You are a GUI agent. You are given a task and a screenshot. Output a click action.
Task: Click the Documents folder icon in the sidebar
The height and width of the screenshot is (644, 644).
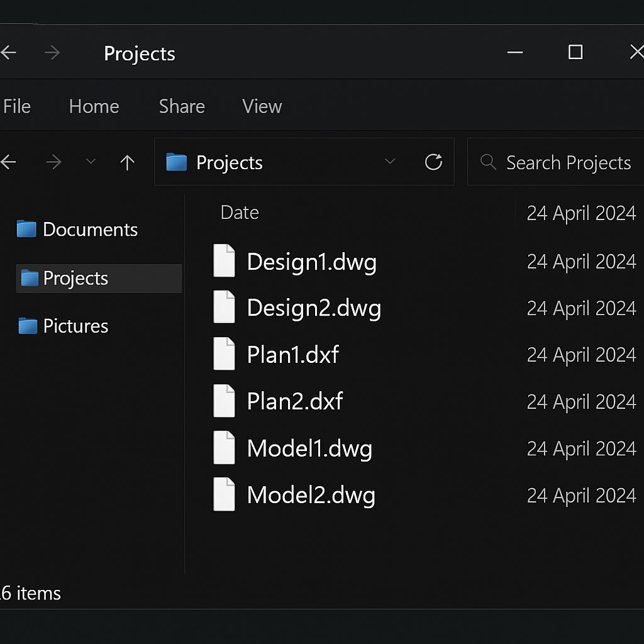26,230
